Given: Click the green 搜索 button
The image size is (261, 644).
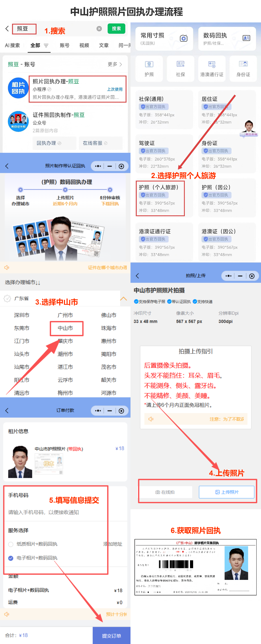Looking at the screenshot, I should (x=116, y=29).
